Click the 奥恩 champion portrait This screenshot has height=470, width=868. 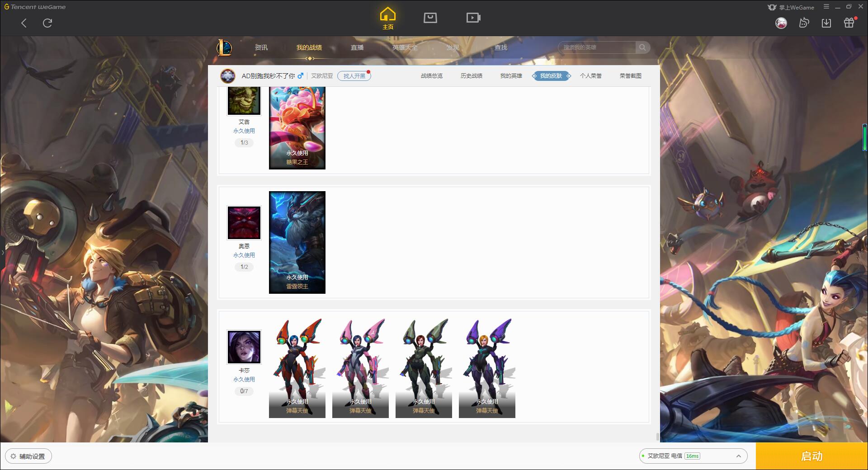[244, 223]
